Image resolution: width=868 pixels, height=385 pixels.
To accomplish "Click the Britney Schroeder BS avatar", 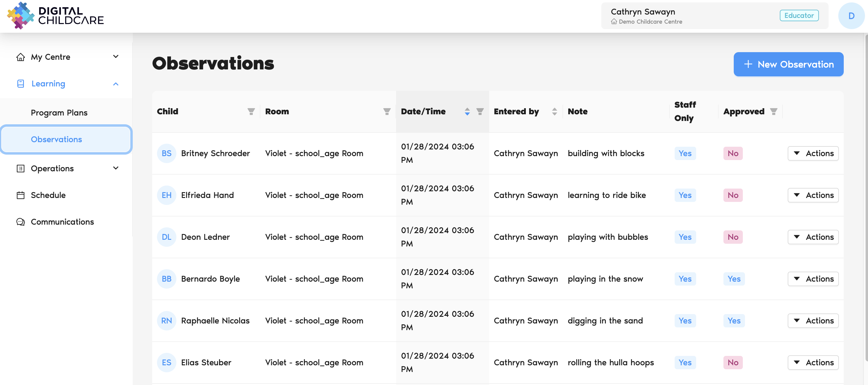I will pos(166,153).
